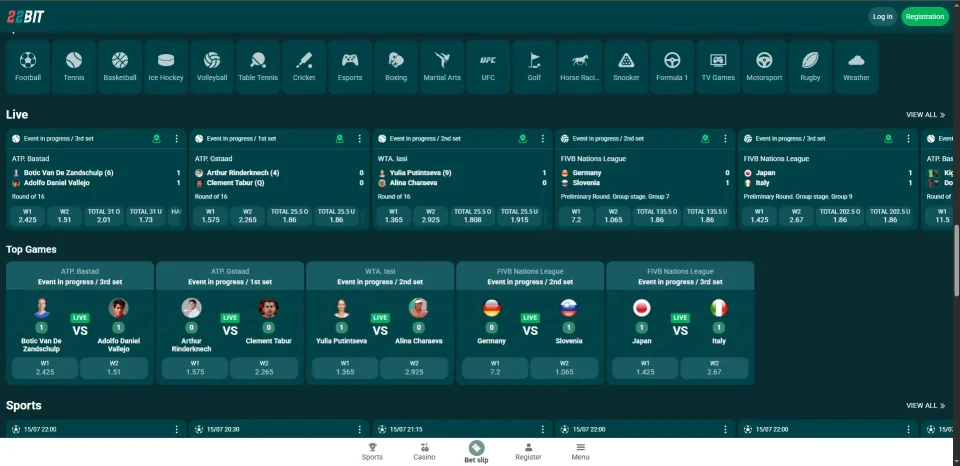Viewport: 960px width, 466px height.
Task: Open more options for WTA Iasi card
Action: tap(542, 139)
